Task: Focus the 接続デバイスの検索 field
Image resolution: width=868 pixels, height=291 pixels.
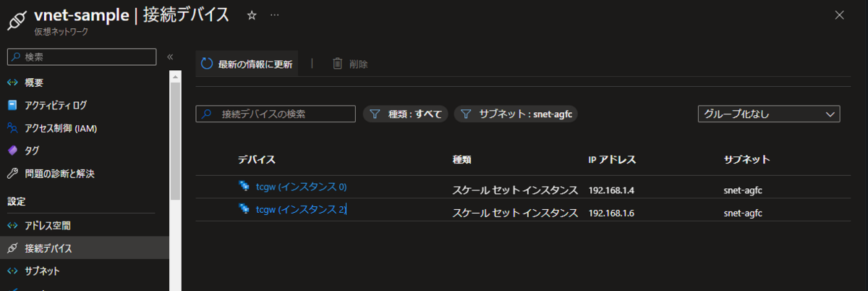Action: coord(276,114)
